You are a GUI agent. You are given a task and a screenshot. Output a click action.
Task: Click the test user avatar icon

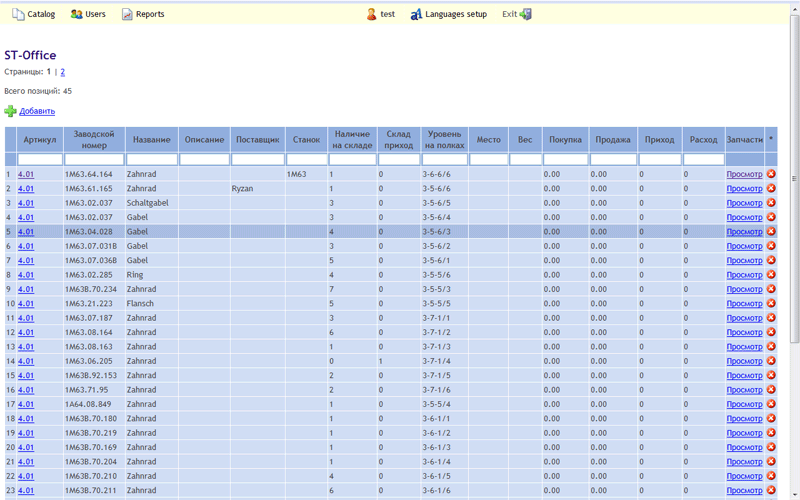click(x=371, y=14)
